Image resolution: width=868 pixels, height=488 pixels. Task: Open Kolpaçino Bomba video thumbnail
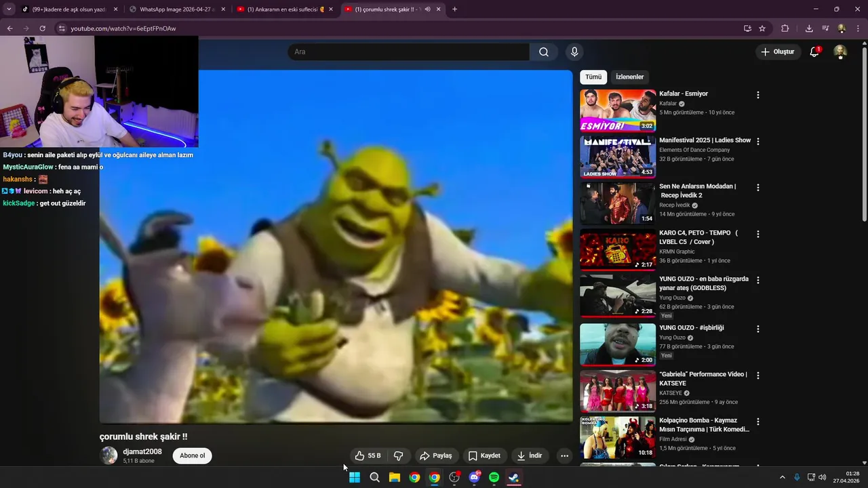pyautogui.click(x=618, y=437)
